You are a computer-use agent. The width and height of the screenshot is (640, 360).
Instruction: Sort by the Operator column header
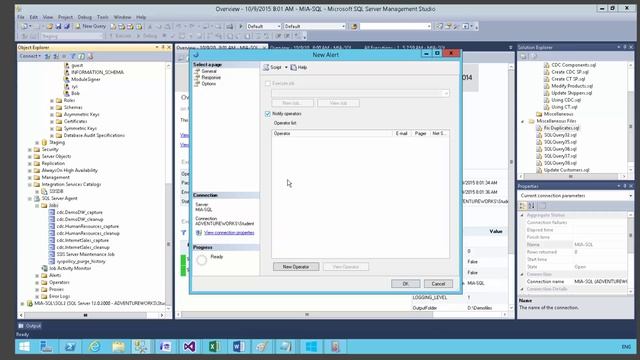331,133
